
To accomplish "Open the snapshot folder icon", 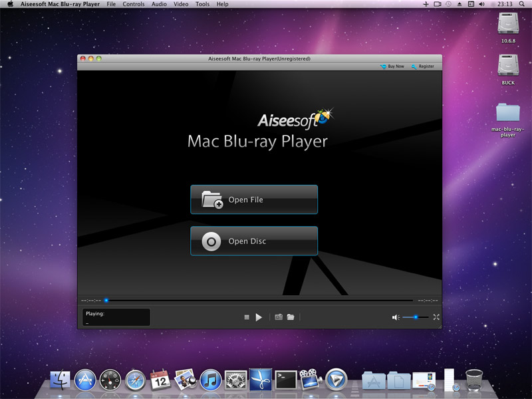I will (x=291, y=317).
